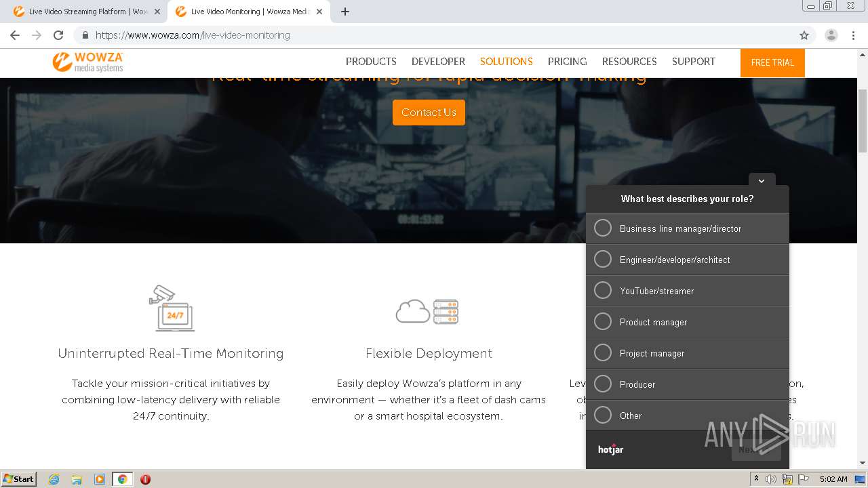Screen dimensions: 868x488
Task: Select Business line manager/director option
Action: point(688,228)
